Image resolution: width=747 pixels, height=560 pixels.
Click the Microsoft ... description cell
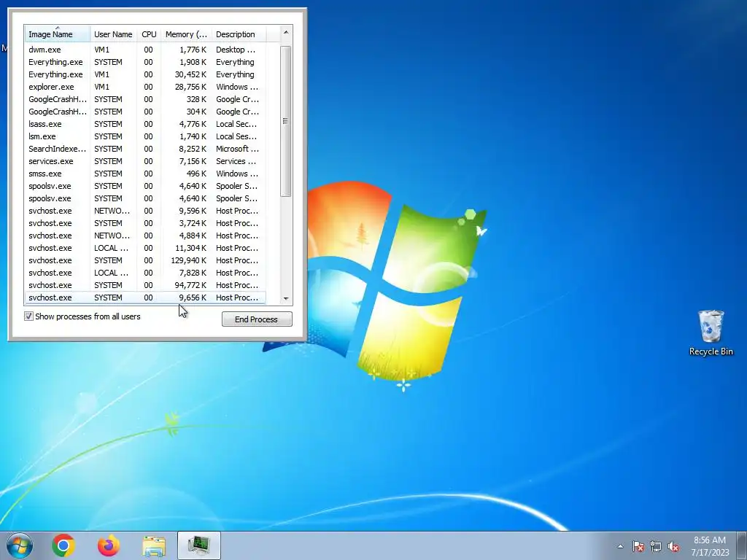[237, 149]
